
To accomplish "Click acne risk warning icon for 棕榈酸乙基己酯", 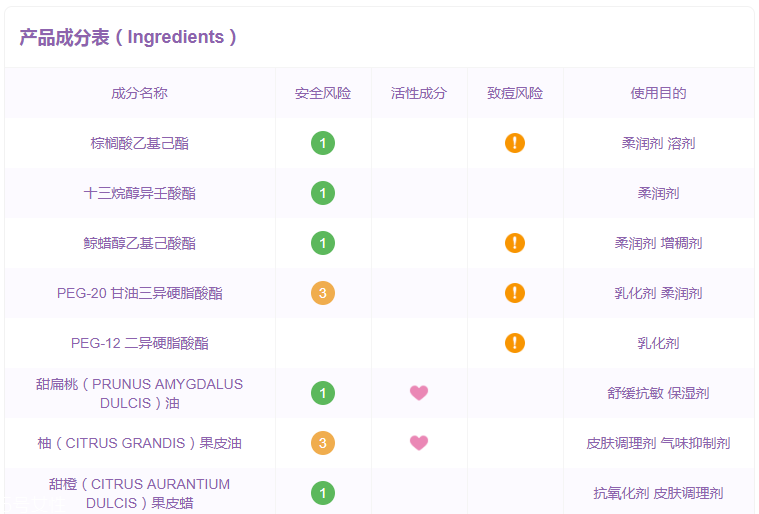I will (x=514, y=143).
